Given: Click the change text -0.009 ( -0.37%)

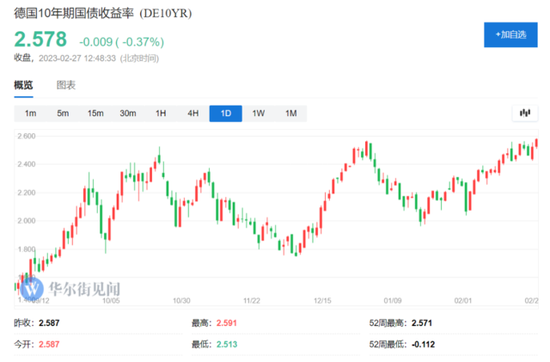Looking at the screenshot, I should [x=122, y=42].
